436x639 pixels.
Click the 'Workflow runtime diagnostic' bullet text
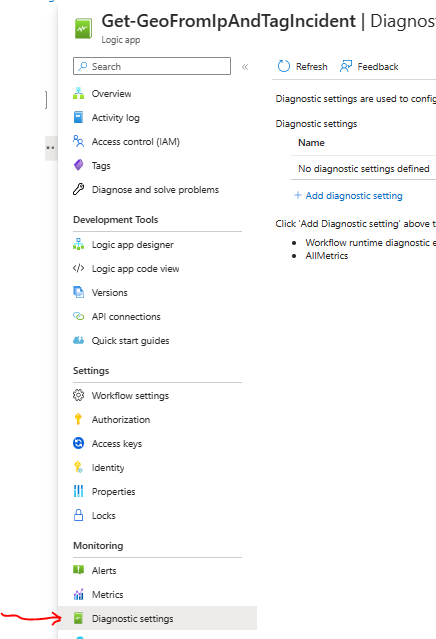coord(370,242)
